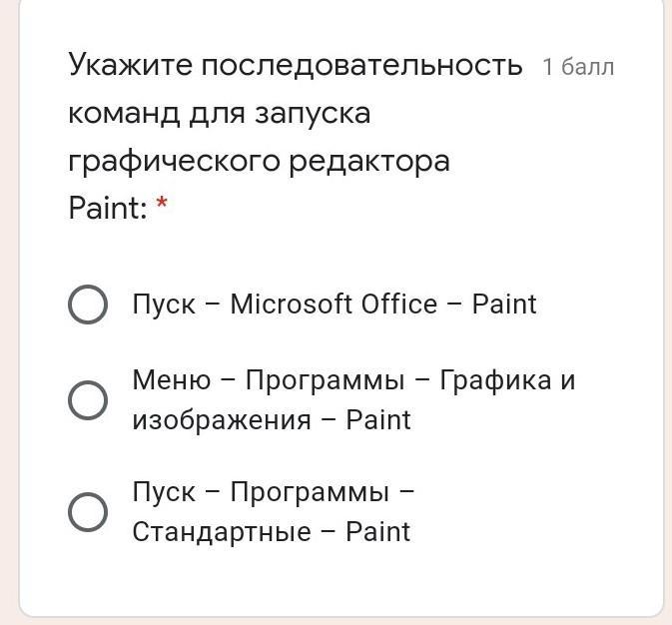Click the word "Пуск" in the third option
The height and width of the screenshot is (625, 672).
(x=164, y=492)
